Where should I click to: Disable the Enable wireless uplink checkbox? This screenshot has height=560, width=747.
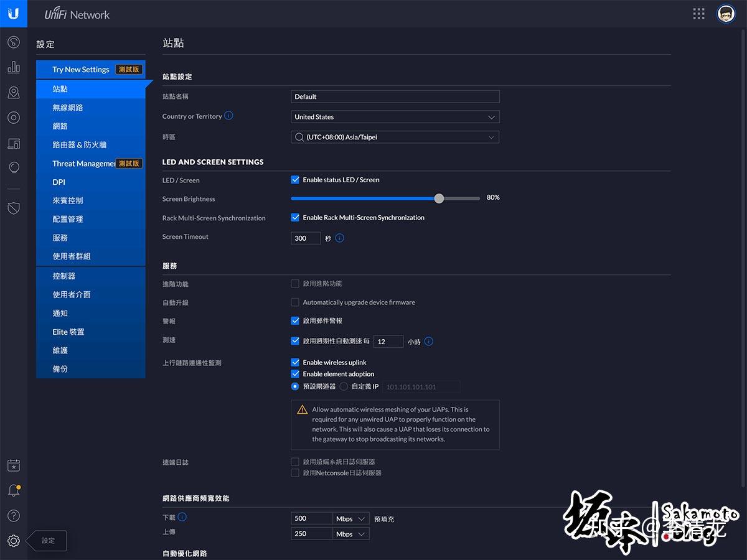coord(295,362)
